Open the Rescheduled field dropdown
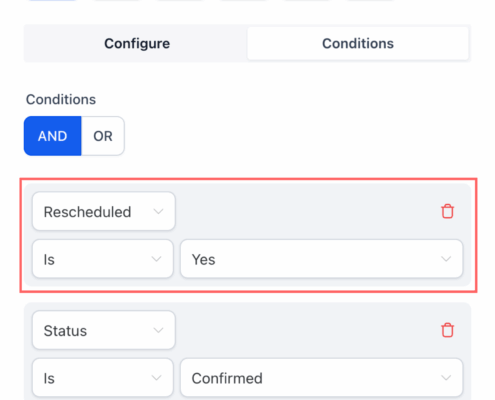This screenshot has width=495, height=400. (104, 211)
